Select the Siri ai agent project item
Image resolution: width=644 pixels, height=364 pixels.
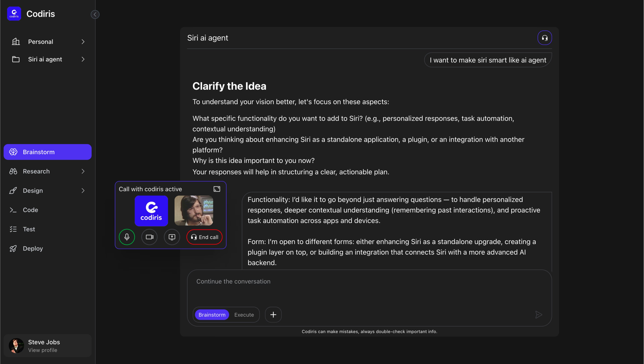pos(47,59)
